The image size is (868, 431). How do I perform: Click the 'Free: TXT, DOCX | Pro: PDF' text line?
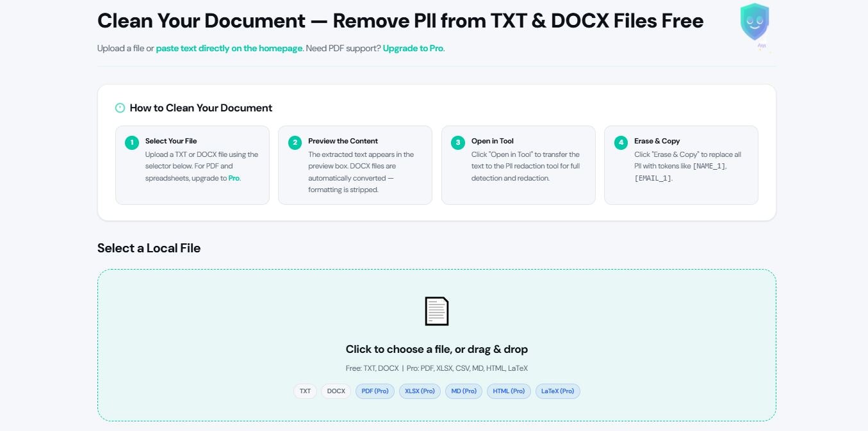pos(437,368)
